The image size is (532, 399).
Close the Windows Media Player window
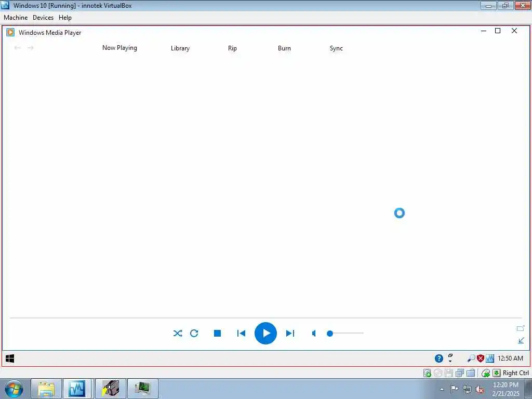click(x=514, y=31)
